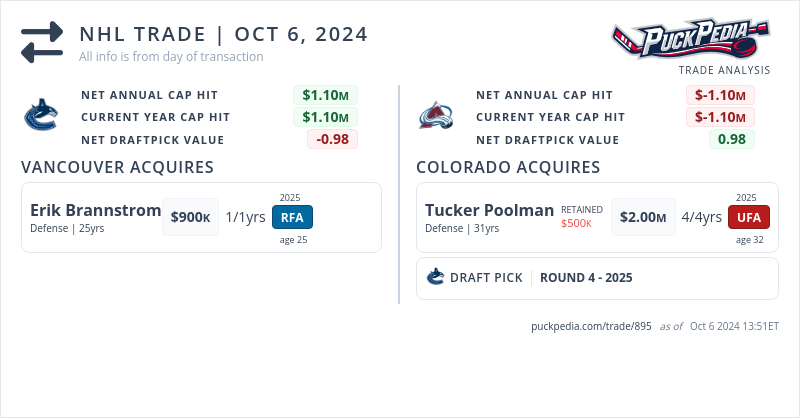Click the RFA status badge
Viewport: 800px width, 418px height.
292,217
